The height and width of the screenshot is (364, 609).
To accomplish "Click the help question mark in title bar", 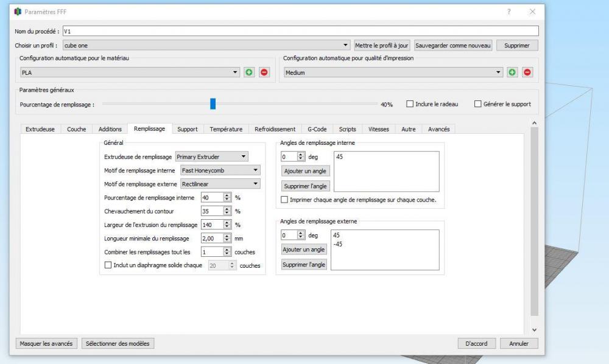I will tap(509, 12).
